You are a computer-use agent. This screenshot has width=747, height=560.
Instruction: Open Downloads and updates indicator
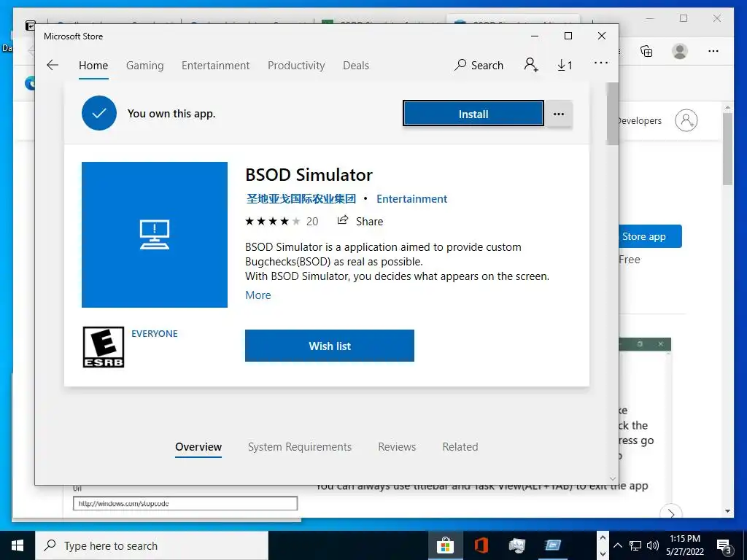(x=565, y=65)
